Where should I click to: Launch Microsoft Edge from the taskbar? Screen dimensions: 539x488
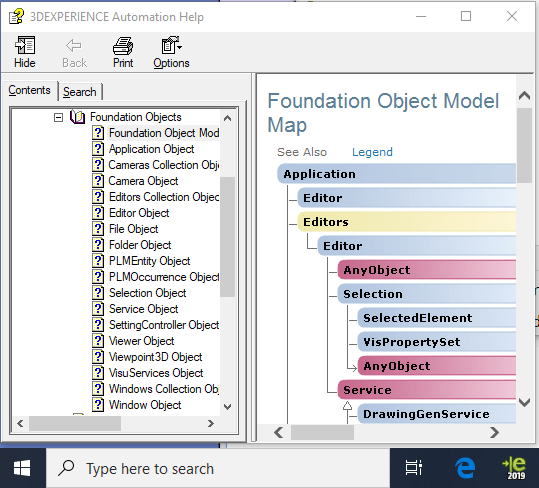point(465,468)
